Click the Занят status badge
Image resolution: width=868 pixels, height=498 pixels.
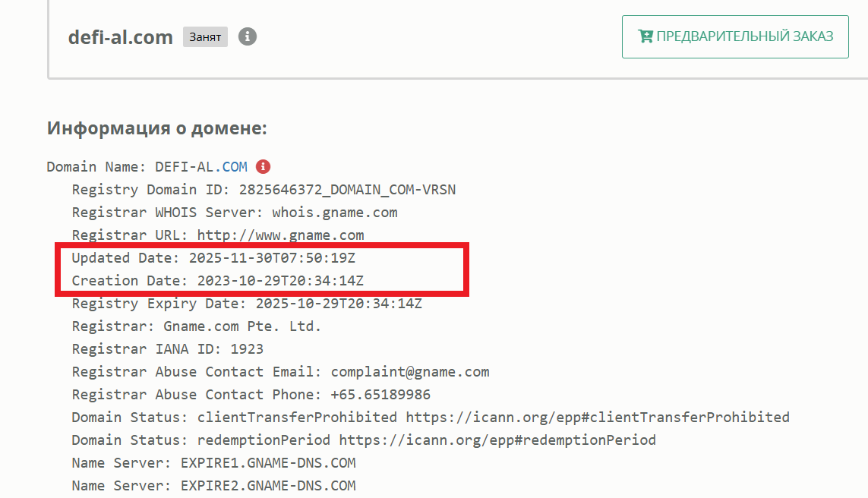(205, 36)
